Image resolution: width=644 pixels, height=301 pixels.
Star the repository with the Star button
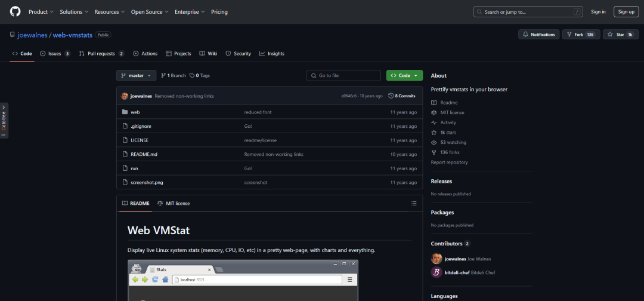[x=621, y=35]
